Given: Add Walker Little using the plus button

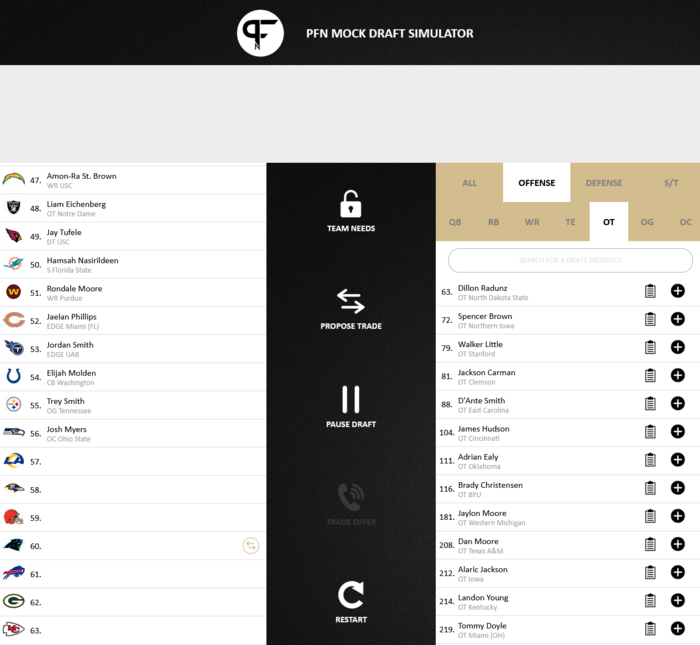Looking at the screenshot, I should click(677, 347).
